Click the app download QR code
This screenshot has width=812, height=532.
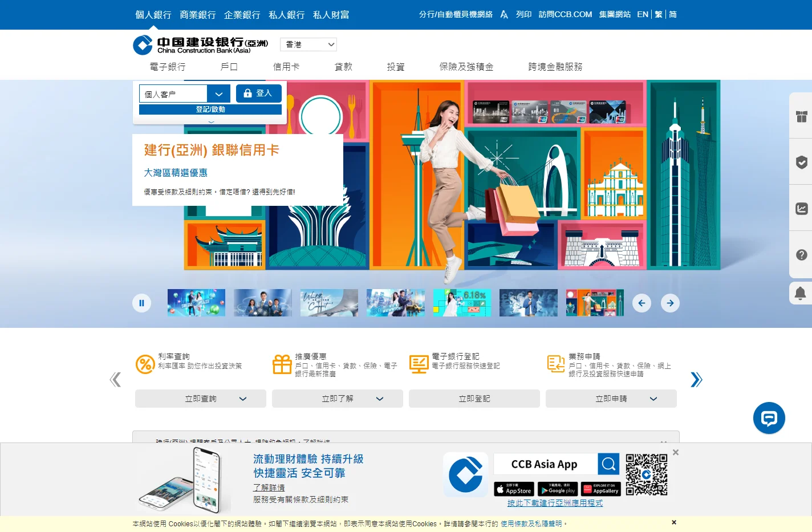pos(647,474)
